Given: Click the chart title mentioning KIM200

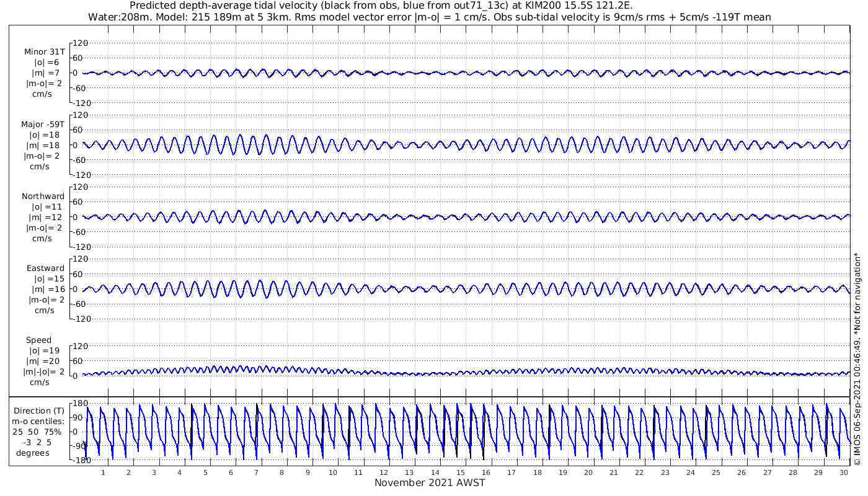Looking at the screenshot, I should (x=381, y=6).
